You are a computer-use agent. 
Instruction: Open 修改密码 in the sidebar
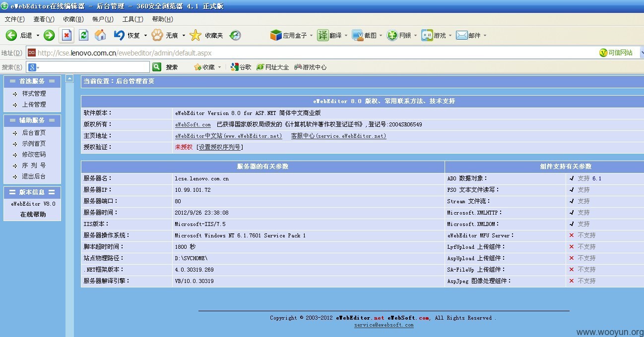34,154
